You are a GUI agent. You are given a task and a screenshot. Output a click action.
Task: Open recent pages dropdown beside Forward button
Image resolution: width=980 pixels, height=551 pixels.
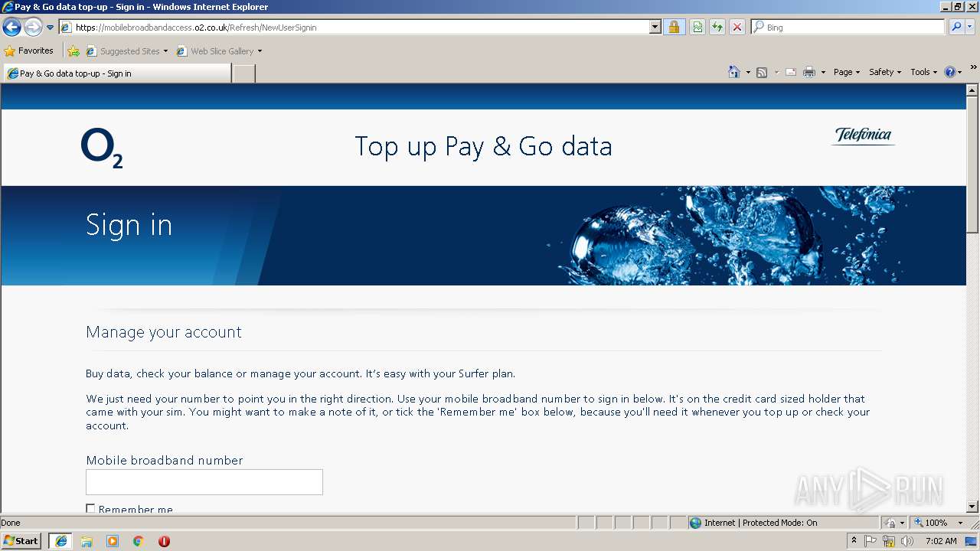(50, 28)
